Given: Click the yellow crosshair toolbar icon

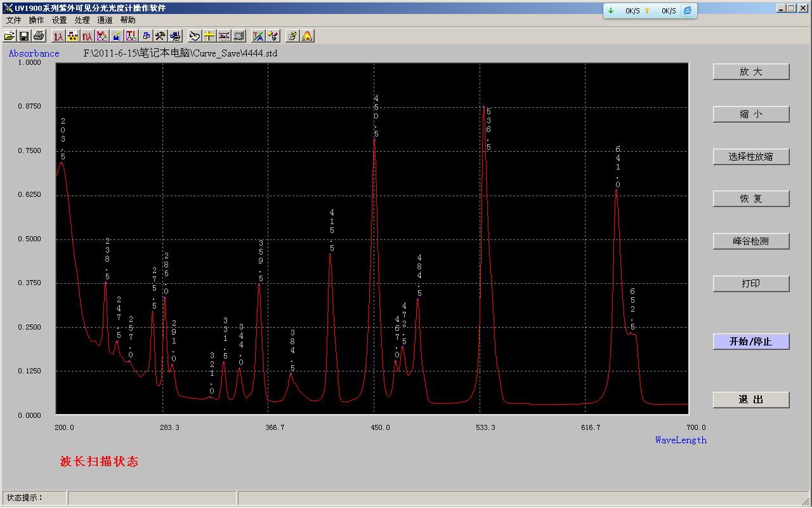Looking at the screenshot, I should 209,36.
